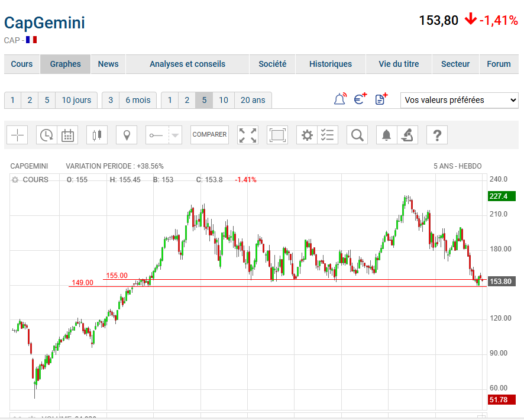Select the location pin marker tool

(x=127, y=135)
